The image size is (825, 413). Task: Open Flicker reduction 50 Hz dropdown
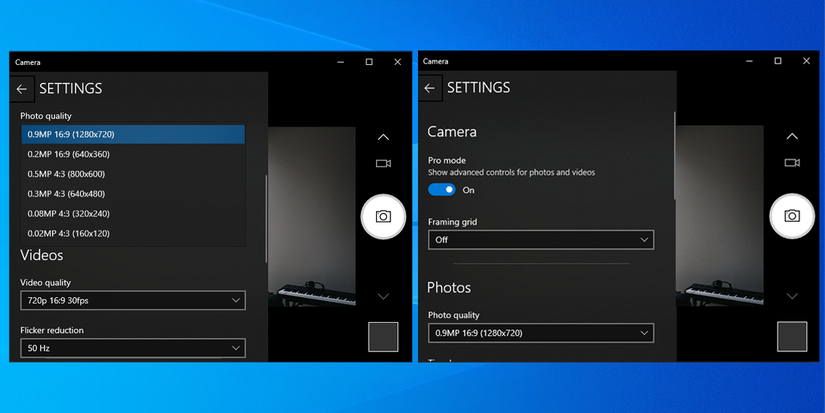pos(133,348)
